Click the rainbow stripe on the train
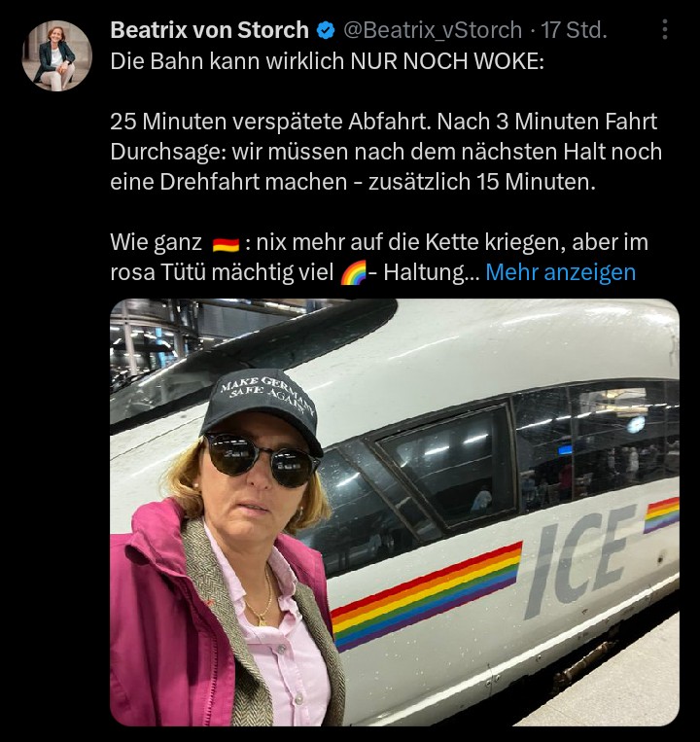 coord(426,595)
